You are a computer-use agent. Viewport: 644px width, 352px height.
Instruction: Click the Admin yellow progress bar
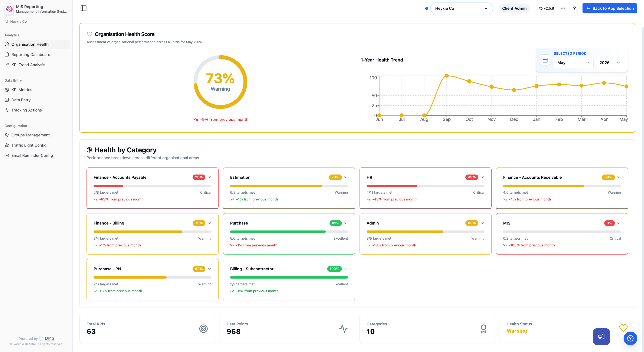click(405, 232)
